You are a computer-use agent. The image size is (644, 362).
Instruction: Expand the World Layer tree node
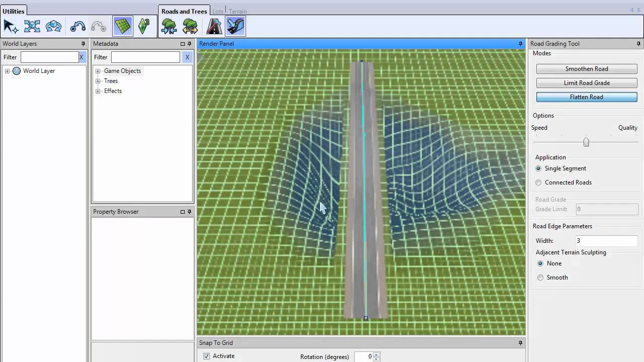(8, 71)
